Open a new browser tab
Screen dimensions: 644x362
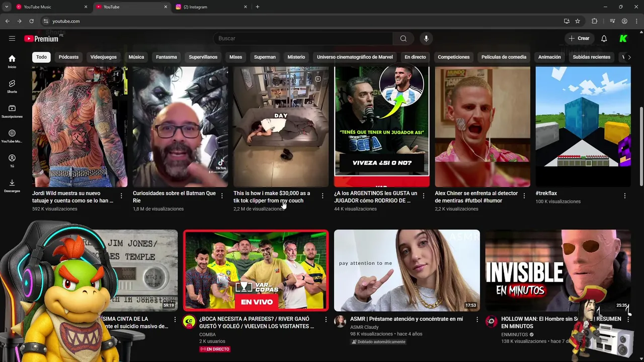(258, 7)
